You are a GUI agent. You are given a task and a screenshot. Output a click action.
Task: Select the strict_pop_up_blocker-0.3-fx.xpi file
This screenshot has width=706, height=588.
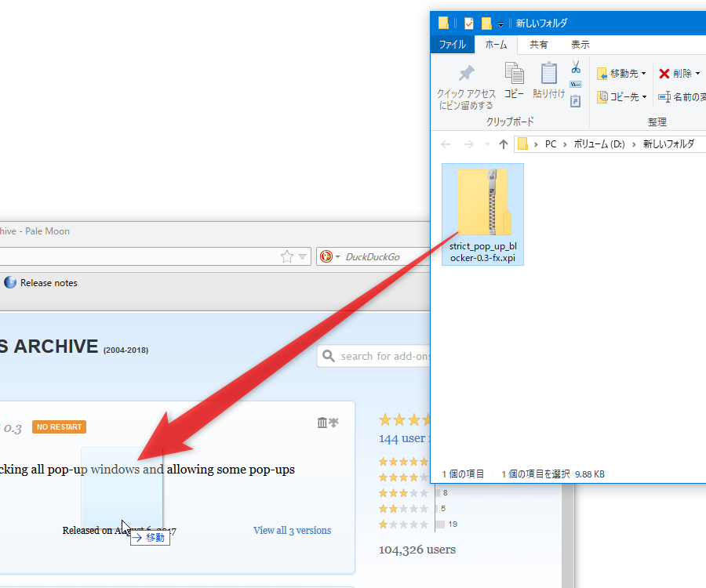click(x=482, y=214)
